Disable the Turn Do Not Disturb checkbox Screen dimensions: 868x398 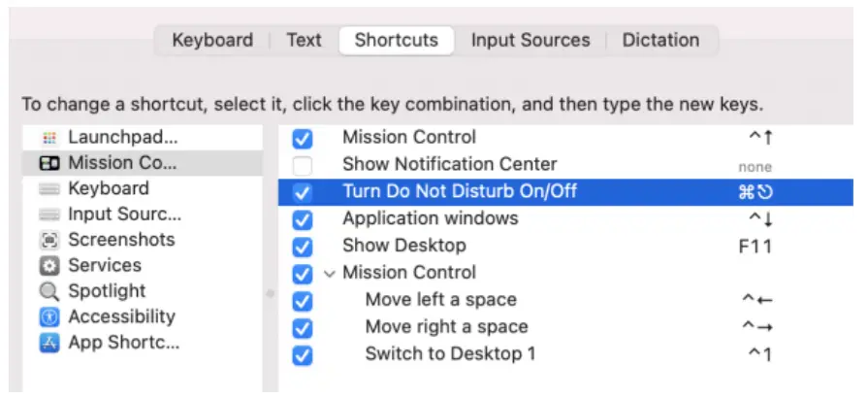[303, 192]
